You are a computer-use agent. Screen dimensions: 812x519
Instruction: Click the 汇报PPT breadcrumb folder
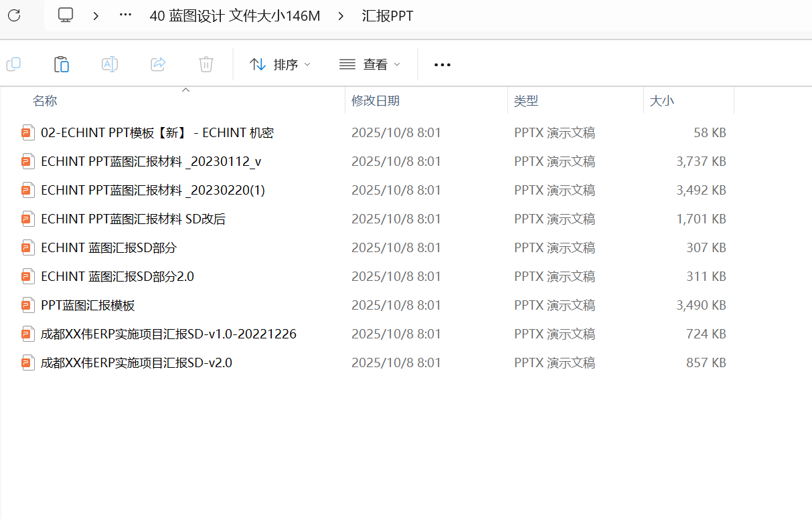click(x=388, y=15)
